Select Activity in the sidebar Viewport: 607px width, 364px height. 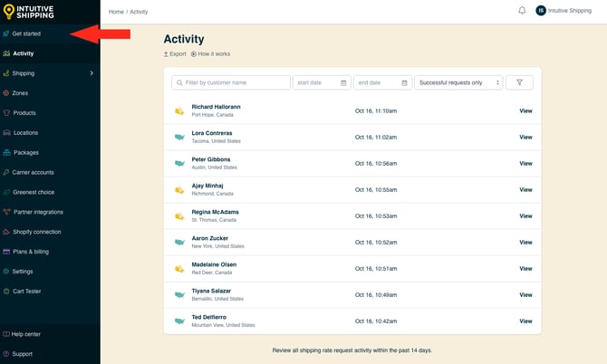24,53
